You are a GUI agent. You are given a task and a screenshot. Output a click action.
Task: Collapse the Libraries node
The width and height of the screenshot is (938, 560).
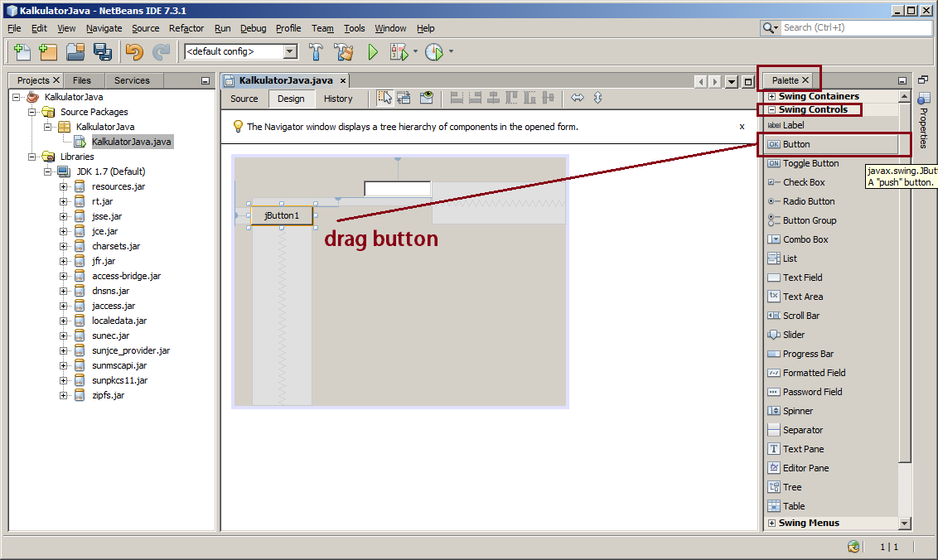click(32, 157)
